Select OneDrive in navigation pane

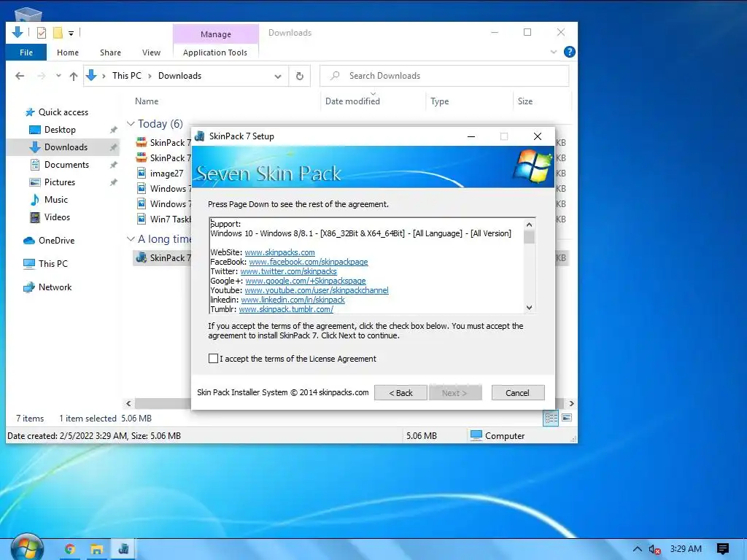coord(56,241)
